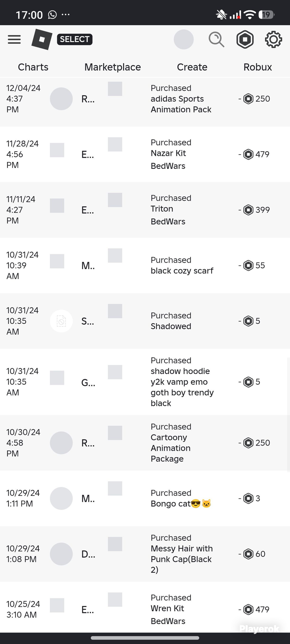
Task: Open the hamburger navigation menu
Action: [14, 39]
